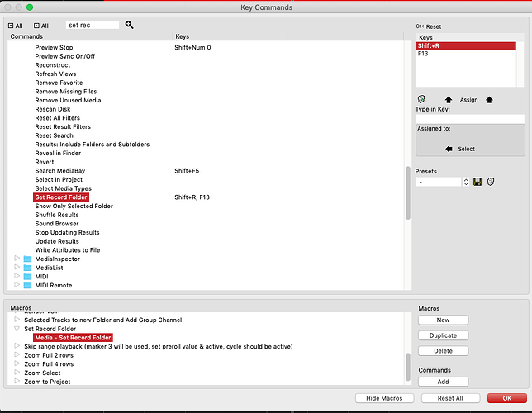532x413 pixels.
Task: Click the All button at the toolbar's far left
Action: coord(15,26)
